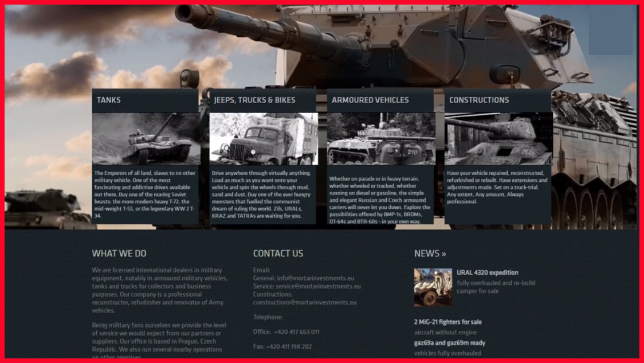Open the URAL 4320 camper news thumbnail

click(433, 287)
